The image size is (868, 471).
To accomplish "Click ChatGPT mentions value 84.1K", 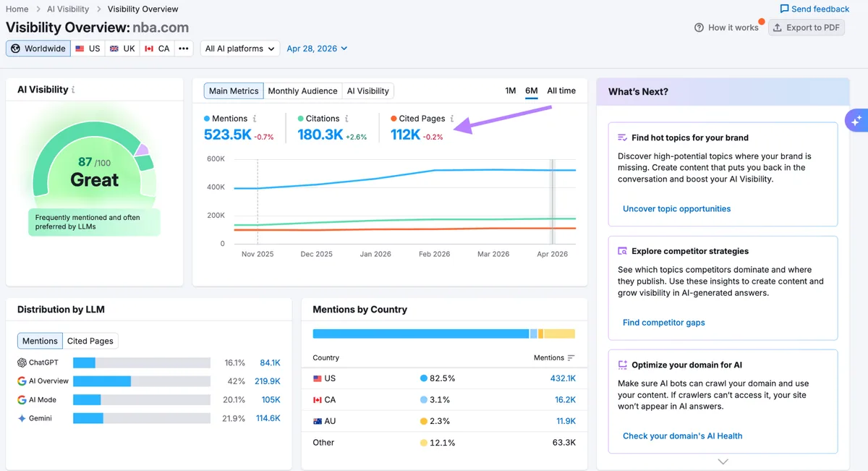I will pyautogui.click(x=270, y=362).
